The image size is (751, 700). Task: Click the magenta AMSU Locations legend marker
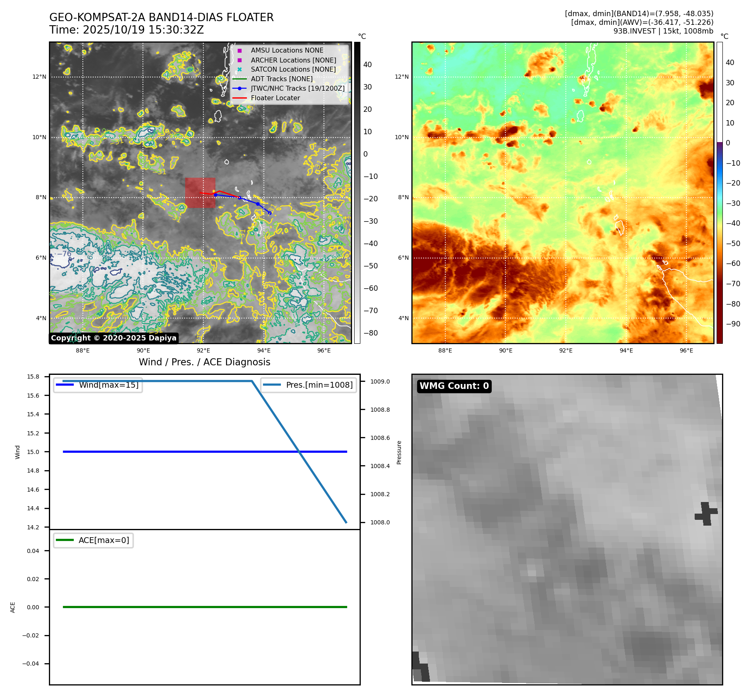coord(239,51)
